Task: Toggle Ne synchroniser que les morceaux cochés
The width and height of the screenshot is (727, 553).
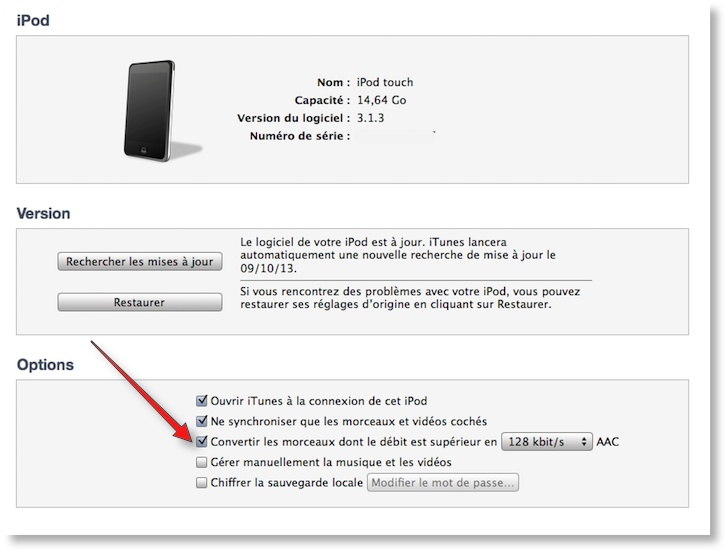Action: (x=201, y=421)
